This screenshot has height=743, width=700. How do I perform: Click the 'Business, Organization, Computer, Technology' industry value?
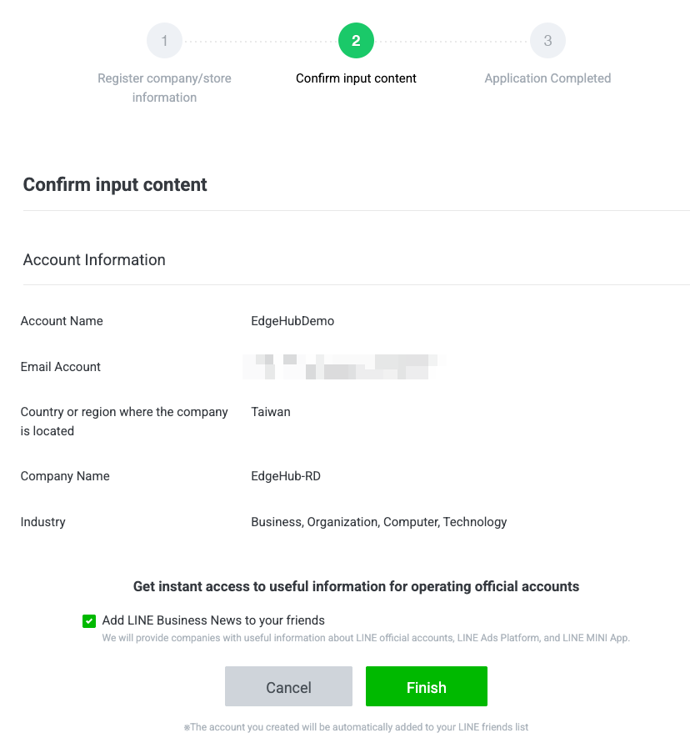(x=379, y=522)
